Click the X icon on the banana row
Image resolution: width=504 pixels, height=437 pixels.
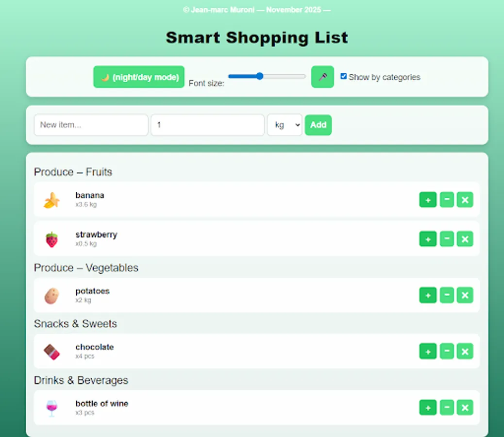(465, 200)
